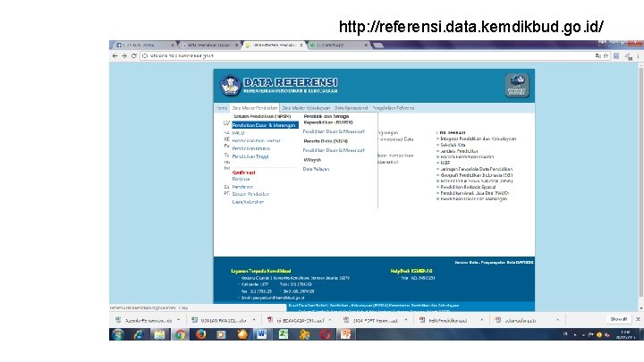Bookmark the page with the star icon
644x362 pixels.
606,55
